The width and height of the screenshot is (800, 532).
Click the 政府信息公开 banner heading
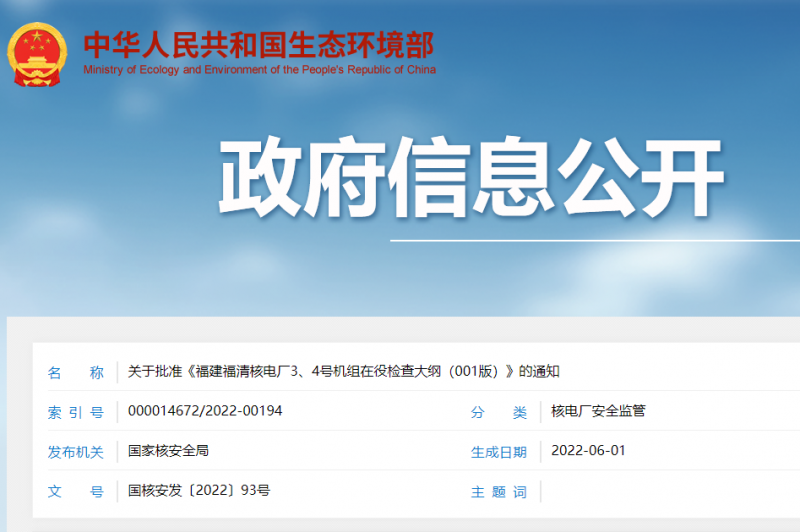470,180
